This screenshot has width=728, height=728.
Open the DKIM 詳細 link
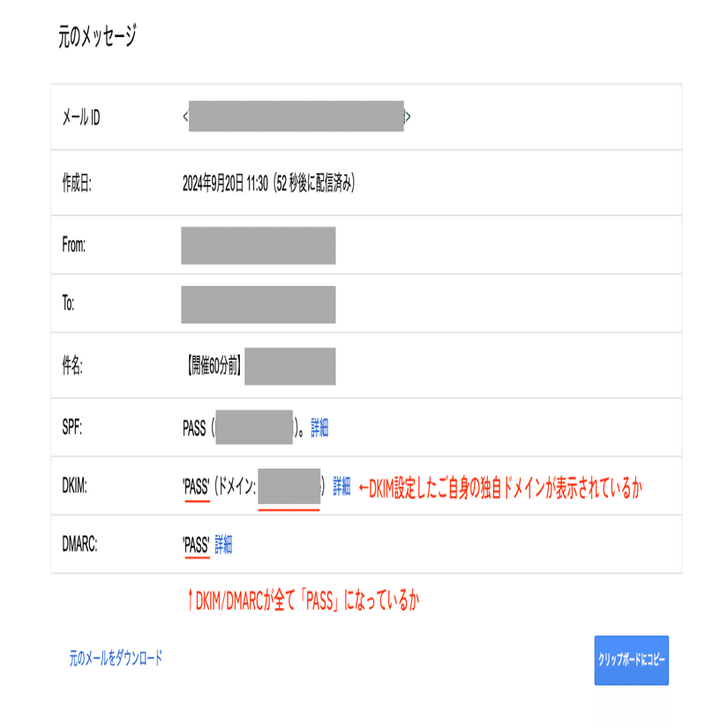tap(341, 486)
